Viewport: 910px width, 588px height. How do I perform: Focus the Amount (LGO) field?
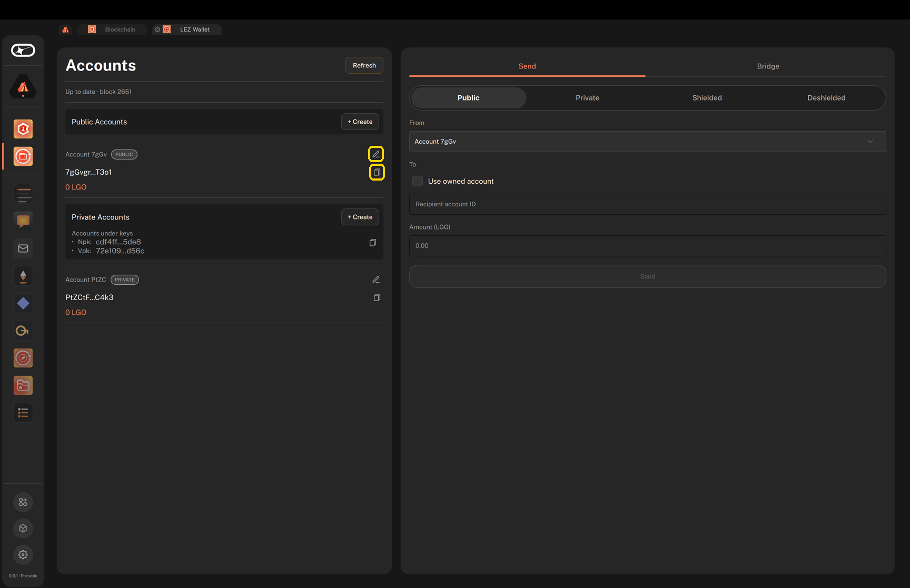[648, 246]
